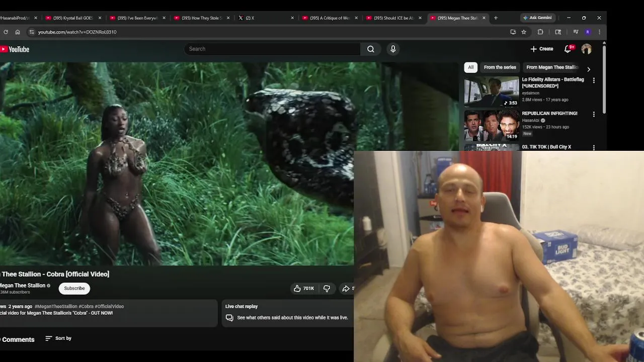Dislike the video with thumbs-down icon
The image size is (644, 362).
point(327,288)
